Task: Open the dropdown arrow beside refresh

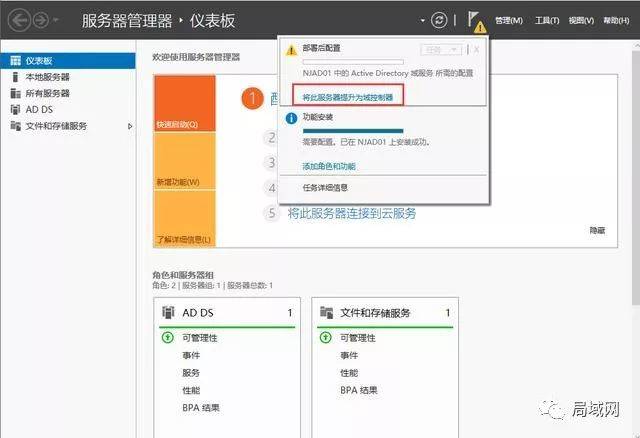Action: click(422, 20)
